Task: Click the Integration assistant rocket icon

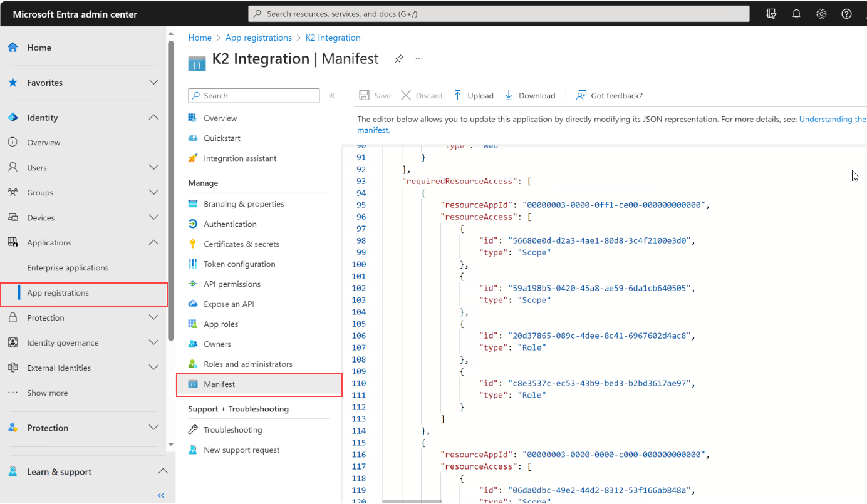Action: click(x=193, y=158)
